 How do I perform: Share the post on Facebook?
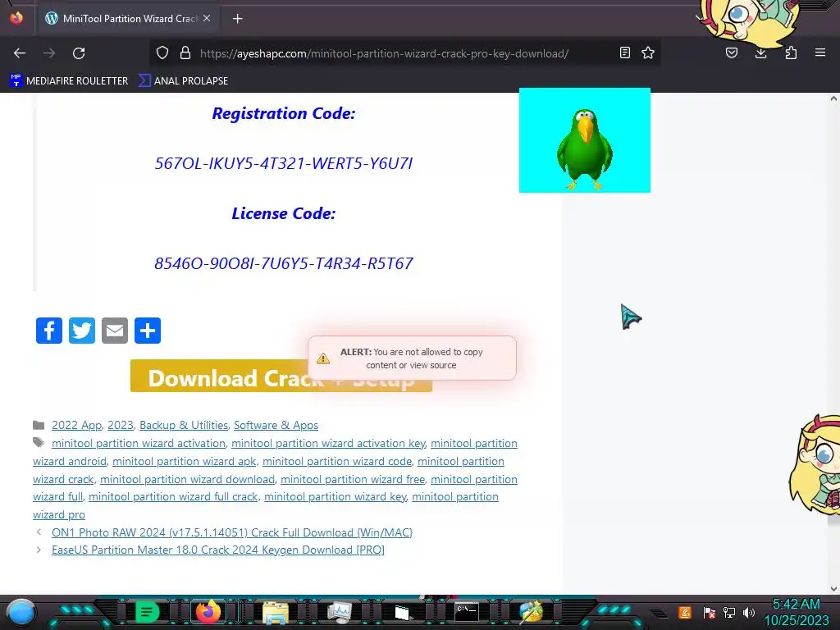tap(49, 331)
